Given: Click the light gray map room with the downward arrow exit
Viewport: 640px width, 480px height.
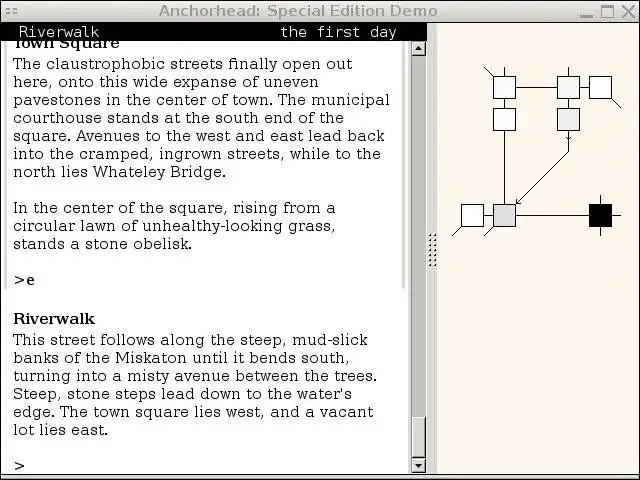Looking at the screenshot, I should point(569,120).
